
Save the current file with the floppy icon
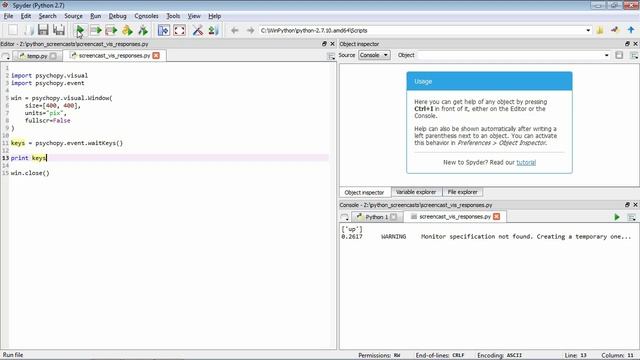coord(43,30)
